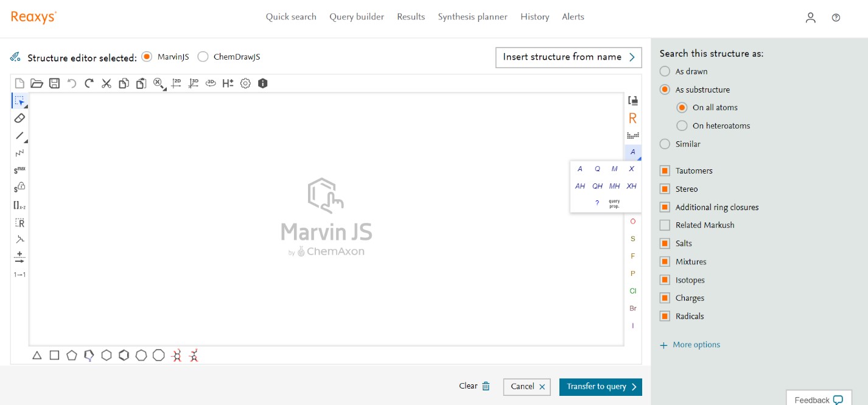Expand More options
Screen dimensions: 868x405
(x=690, y=345)
